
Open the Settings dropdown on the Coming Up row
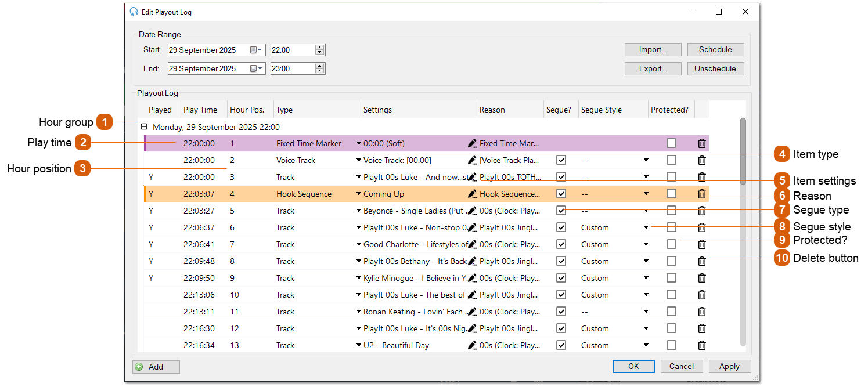click(360, 193)
